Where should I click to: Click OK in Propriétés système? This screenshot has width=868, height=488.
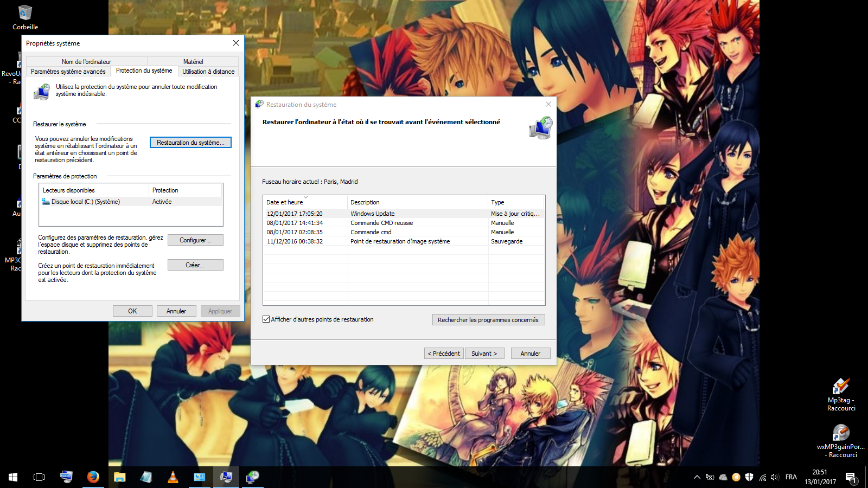tap(132, 311)
